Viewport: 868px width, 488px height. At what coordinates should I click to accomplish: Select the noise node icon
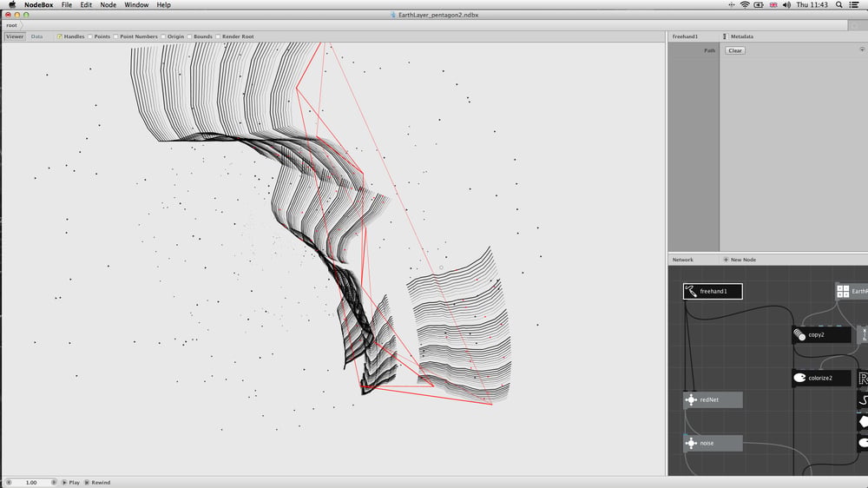691,443
